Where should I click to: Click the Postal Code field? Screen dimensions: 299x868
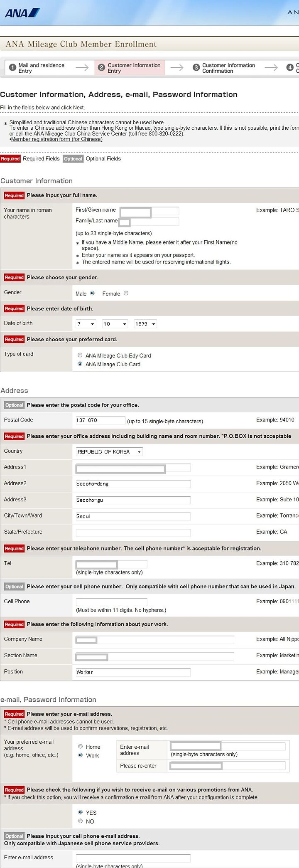point(100,420)
